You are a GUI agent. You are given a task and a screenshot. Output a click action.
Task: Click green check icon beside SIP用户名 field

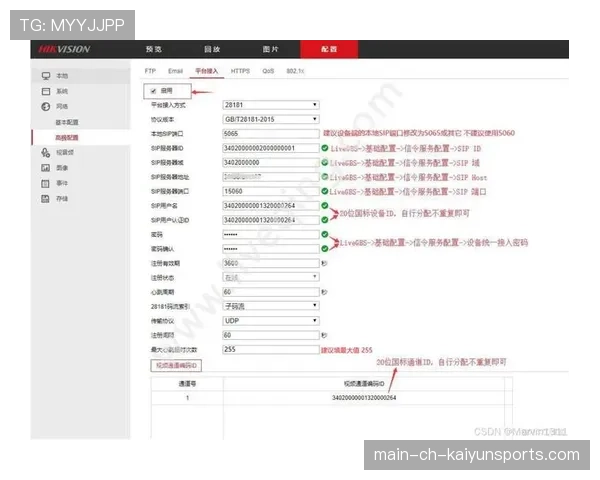pyautogui.click(x=324, y=206)
